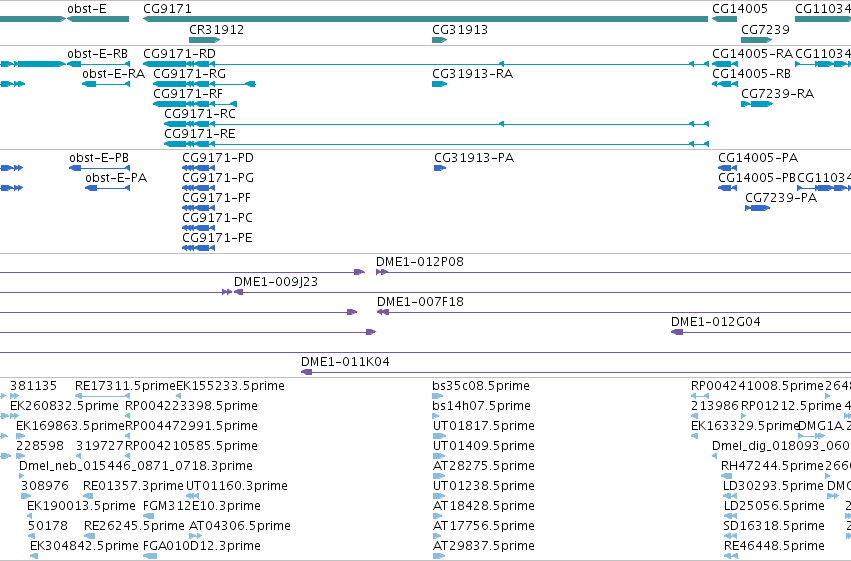Select EST UT01409.5prime label

484,447
